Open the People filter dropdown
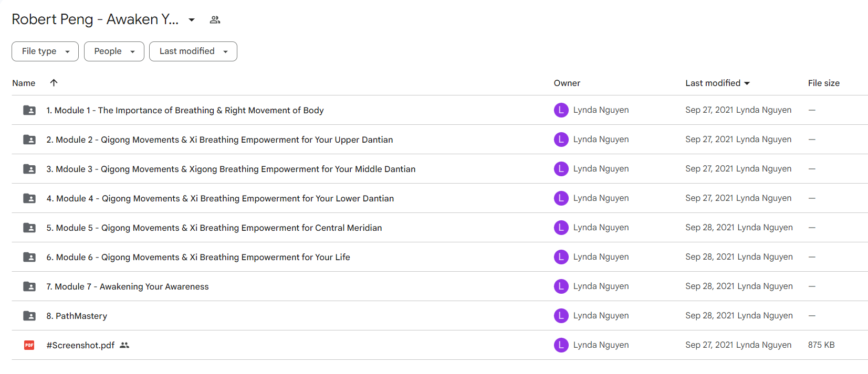Image resolution: width=868 pixels, height=374 pixels. (114, 51)
